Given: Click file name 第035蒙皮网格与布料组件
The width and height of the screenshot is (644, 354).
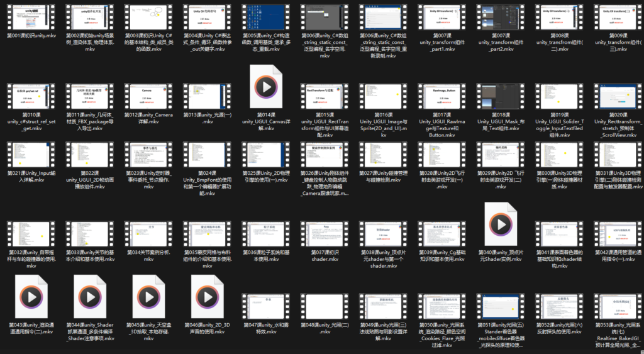Looking at the screenshot, I should pos(208,259).
